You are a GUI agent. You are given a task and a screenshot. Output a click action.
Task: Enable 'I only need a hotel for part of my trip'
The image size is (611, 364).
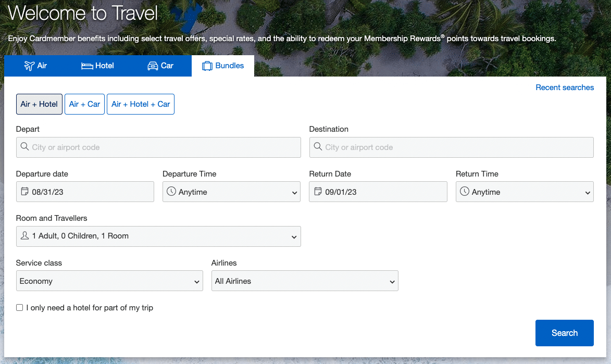point(19,307)
